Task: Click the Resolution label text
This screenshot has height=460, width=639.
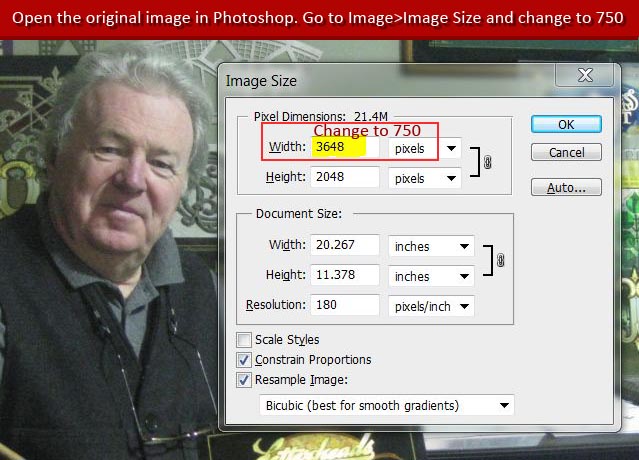Action: [x=276, y=305]
